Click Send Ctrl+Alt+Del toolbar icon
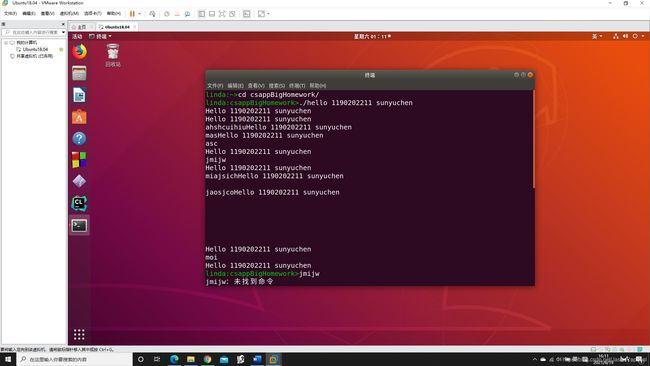 [152, 14]
